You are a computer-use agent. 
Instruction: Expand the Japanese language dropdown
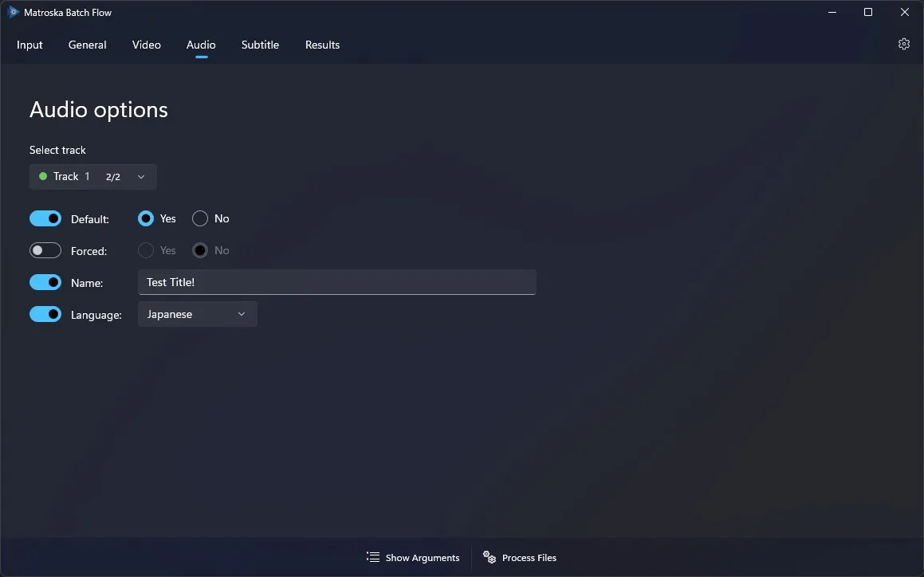tap(197, 314)
